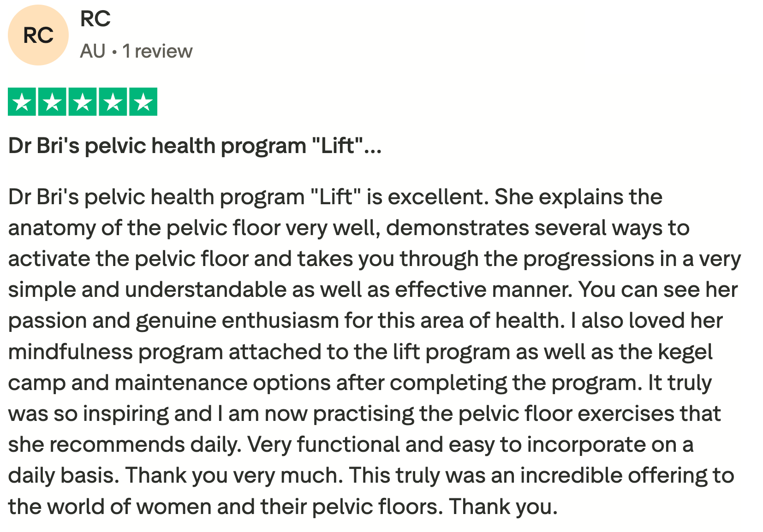763x532 pixels.
Task: Click the AU country label
Action: [x=93, y=51]
